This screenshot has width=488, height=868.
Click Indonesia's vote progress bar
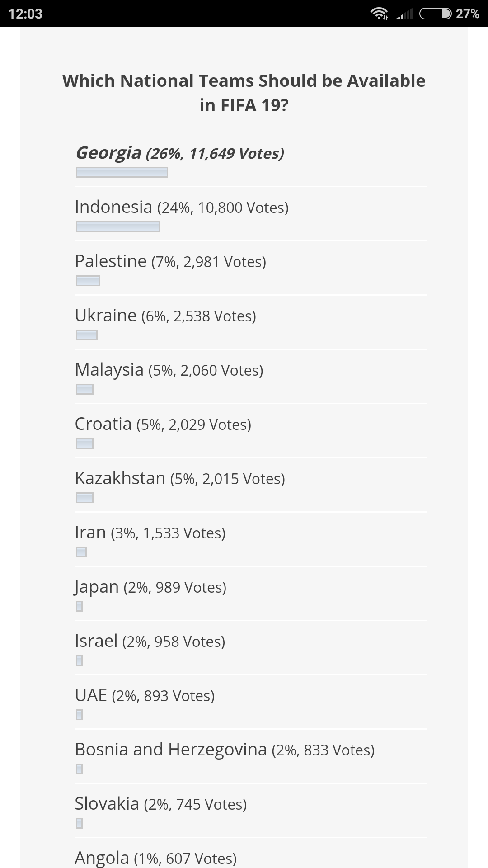pos(118,226)
